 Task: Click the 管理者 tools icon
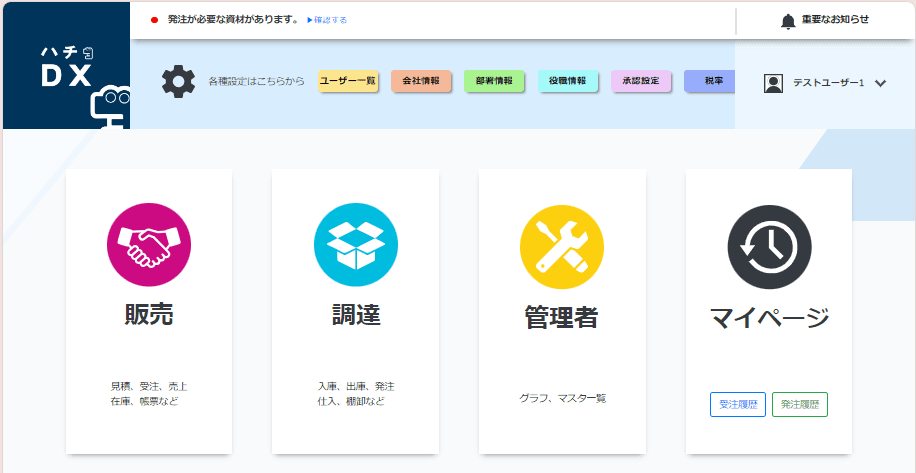pyautogui.click(x=562, y=246)
